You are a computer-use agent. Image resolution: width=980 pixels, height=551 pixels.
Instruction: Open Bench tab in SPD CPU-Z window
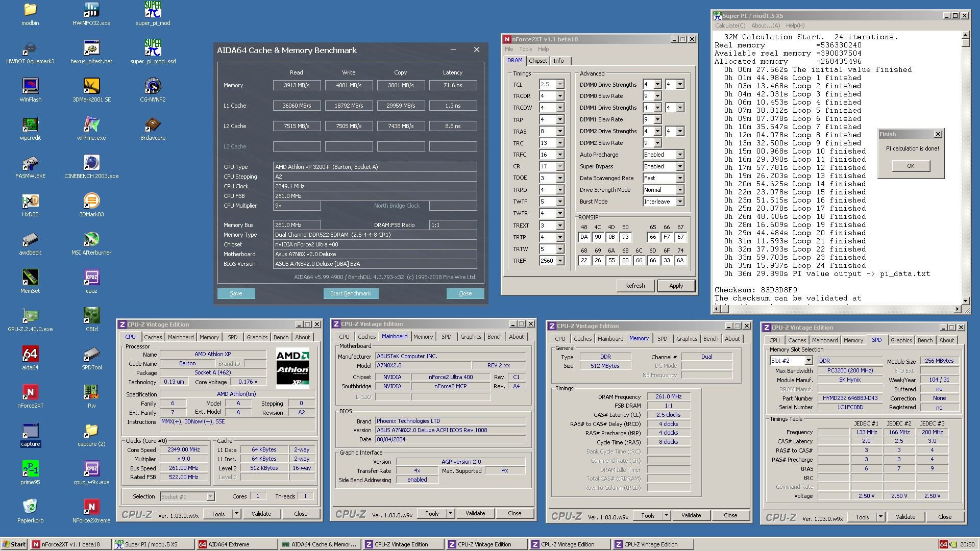tap(925, 340)
